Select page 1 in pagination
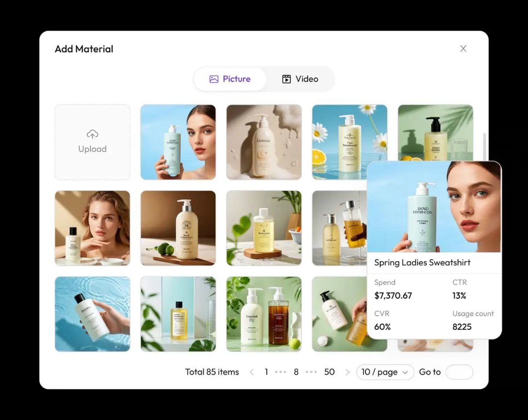The image size is (528, 420). pos(266,372)
